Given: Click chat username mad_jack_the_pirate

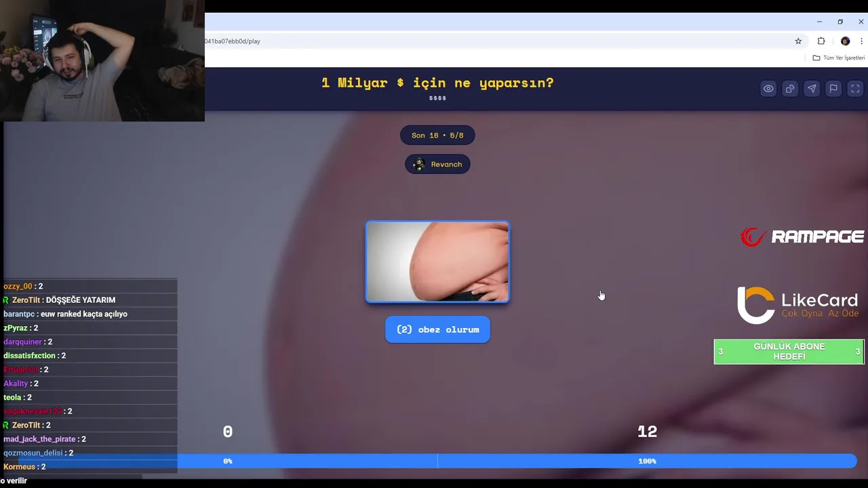Looking at the screenshot, I should tap(39, 439).
